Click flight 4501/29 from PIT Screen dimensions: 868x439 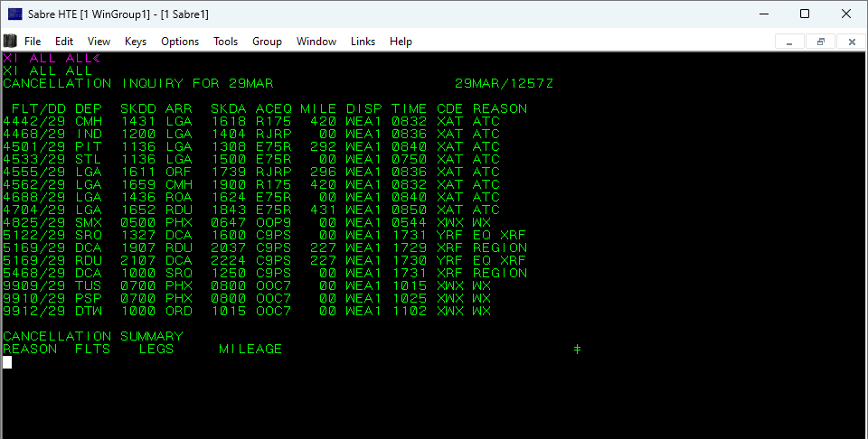pyautogui.click(x=251, y=146)
